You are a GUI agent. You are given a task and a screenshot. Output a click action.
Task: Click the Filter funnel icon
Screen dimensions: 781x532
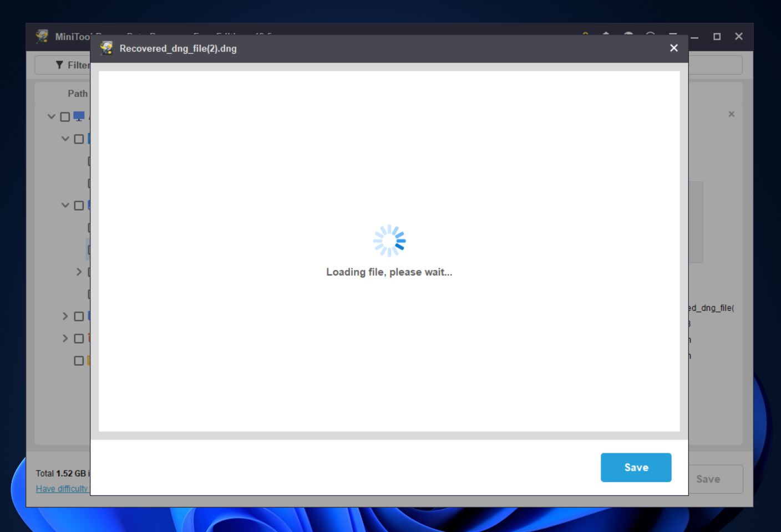coord(59,65)
